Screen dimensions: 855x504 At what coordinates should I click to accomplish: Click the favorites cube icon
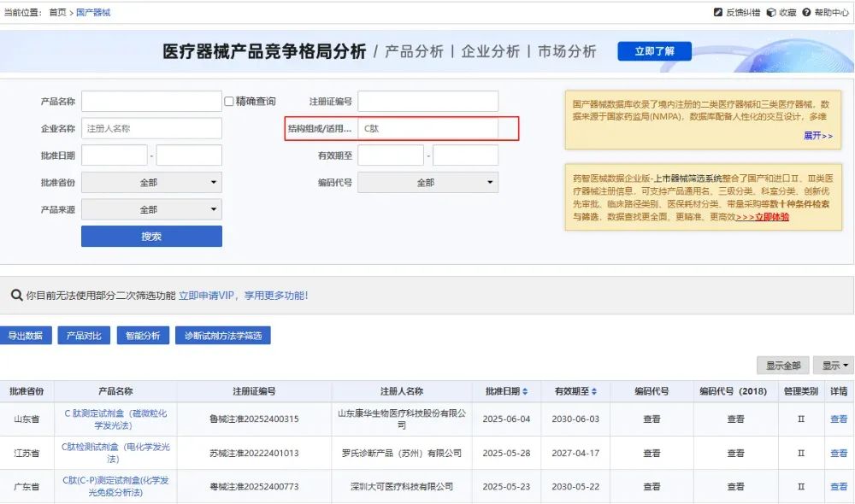[770, 13]
